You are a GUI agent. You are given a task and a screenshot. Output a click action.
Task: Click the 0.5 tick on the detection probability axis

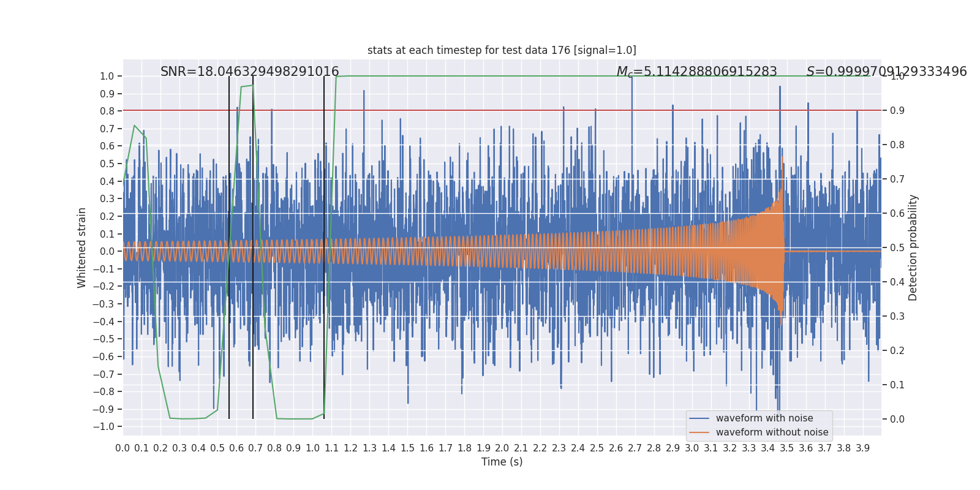pyautogui.click(x=897, y=248)
